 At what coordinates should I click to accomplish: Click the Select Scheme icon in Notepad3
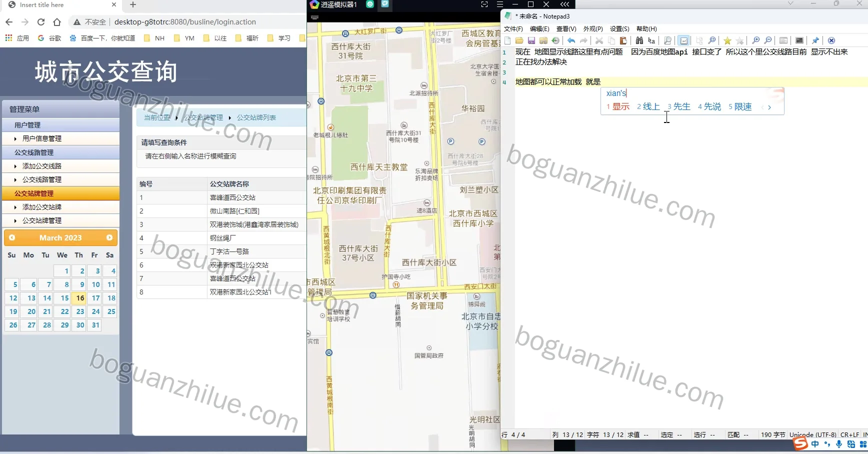coord(783,40)
